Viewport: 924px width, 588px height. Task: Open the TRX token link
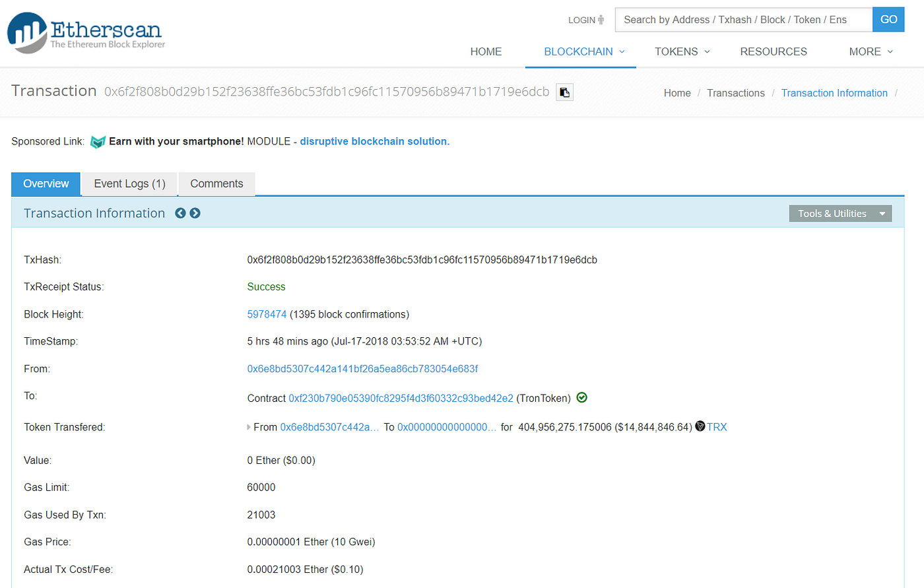click(x=717, y=427)
